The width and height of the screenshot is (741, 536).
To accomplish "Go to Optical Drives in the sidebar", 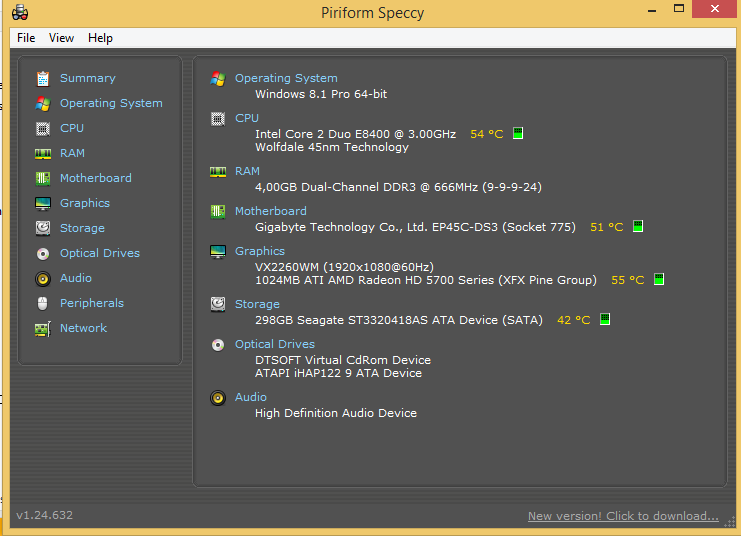I will (x=100, y=253).
